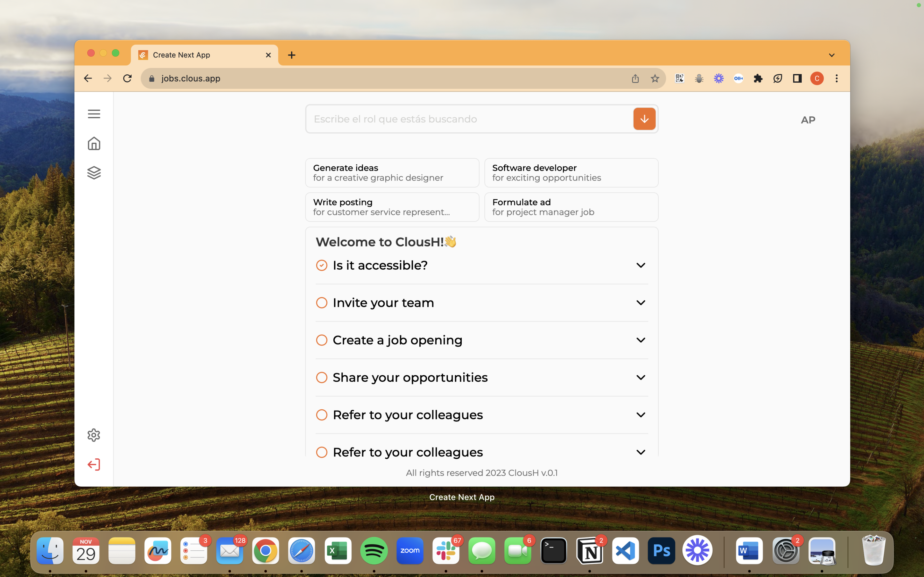
Task: Click the red logout icon
Action: [x=94, y=464]
